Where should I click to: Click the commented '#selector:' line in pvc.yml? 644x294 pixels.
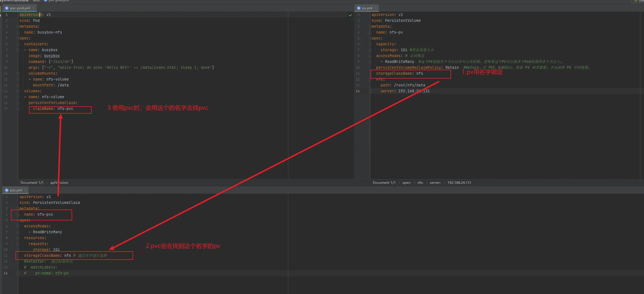48,262
